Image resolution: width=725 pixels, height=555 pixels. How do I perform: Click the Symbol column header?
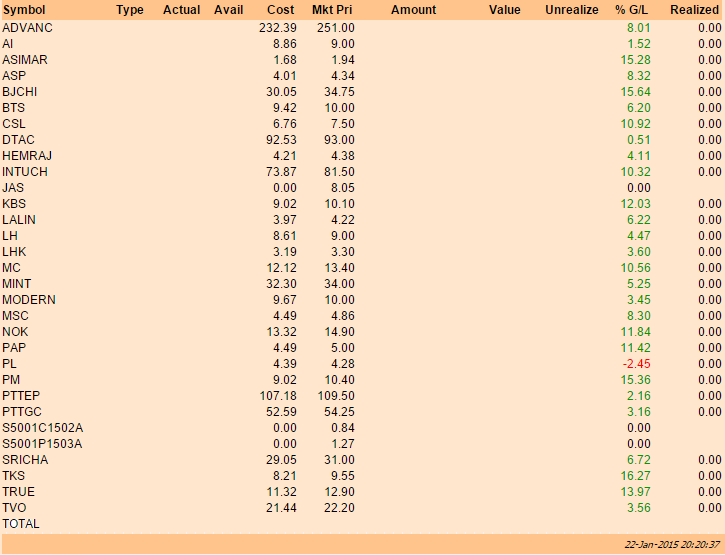click(x=24, y=10)
